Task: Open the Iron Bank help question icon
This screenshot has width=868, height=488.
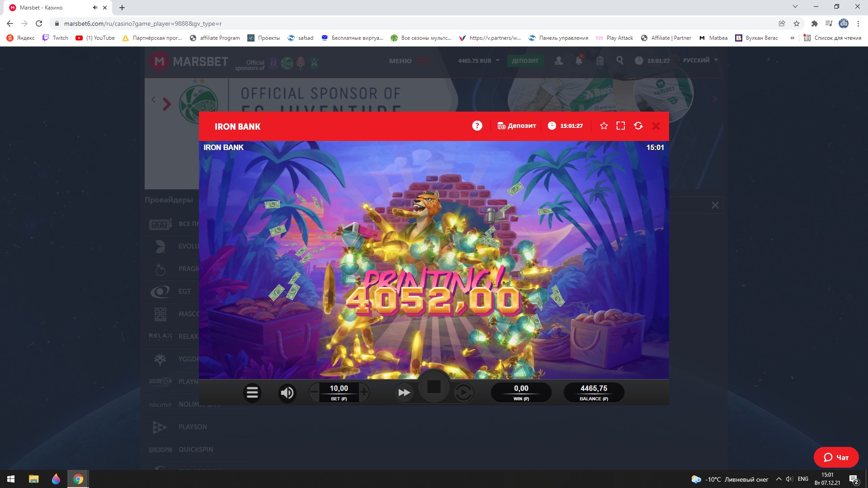Action: click(x=477, y=126)
